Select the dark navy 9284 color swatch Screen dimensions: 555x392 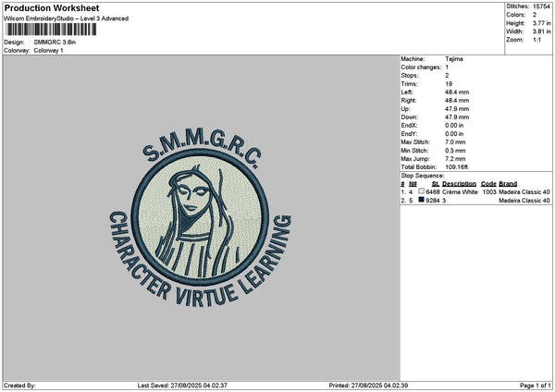[421, 200]
